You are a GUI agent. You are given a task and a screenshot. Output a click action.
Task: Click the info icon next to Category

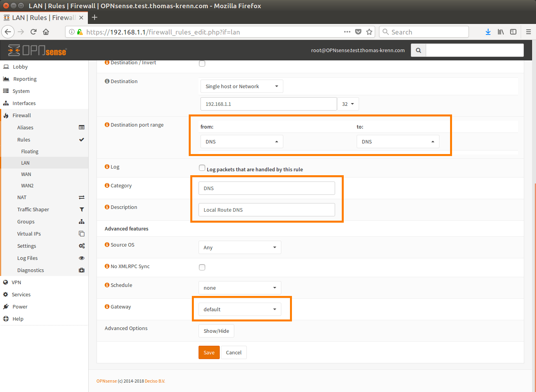107,185
